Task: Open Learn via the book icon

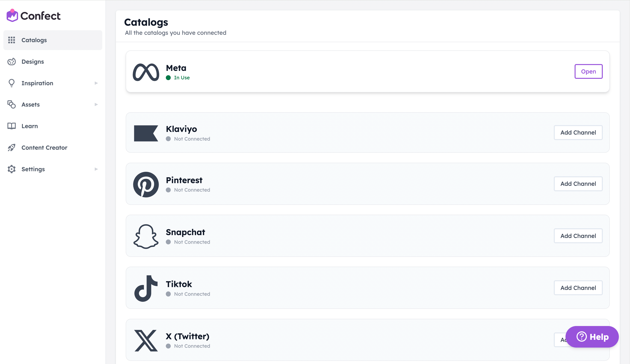Action: tap(12, 126)
